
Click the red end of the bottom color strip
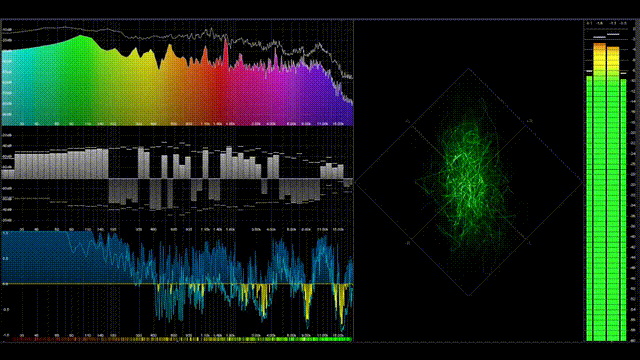pyautogui.click(x=16, y=339)
